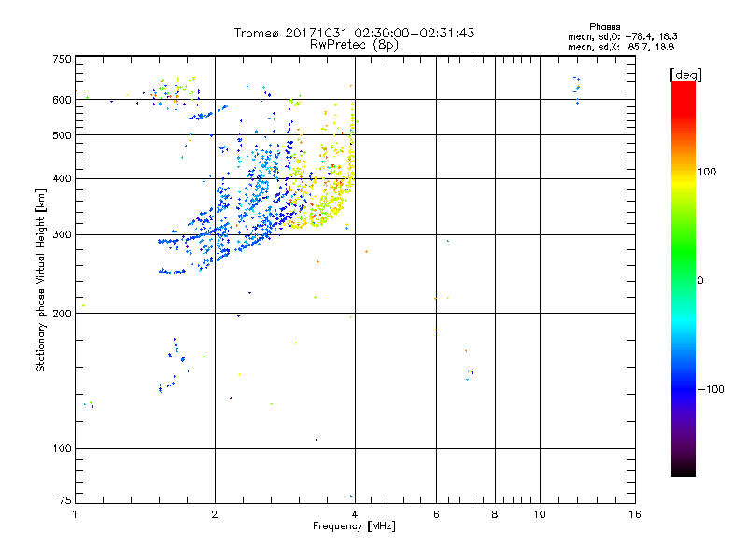Click the x-axis tick label '6'
The width and height of the screenshot is (747, 560).
[436, 514]
